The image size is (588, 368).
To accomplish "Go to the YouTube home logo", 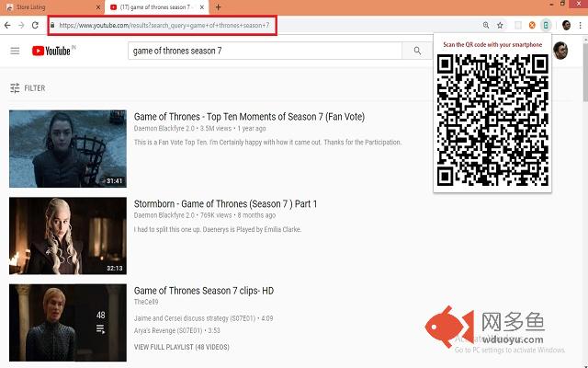I will tap(51, 51).
